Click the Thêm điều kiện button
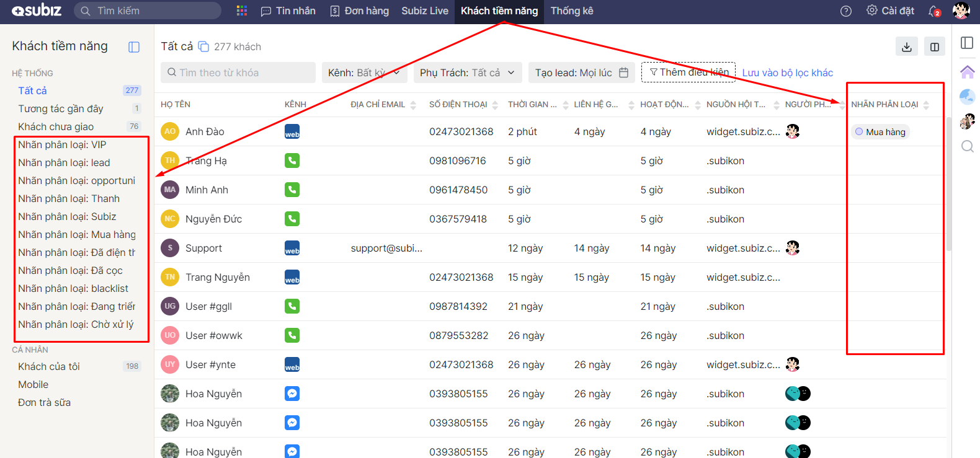980x458 pixels. click(688, 73)
